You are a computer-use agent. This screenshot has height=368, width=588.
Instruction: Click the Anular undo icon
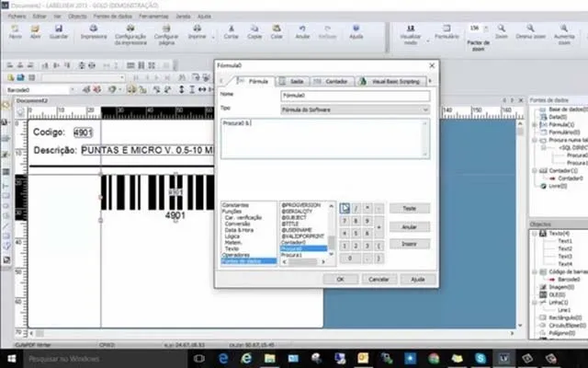point(302,29)
